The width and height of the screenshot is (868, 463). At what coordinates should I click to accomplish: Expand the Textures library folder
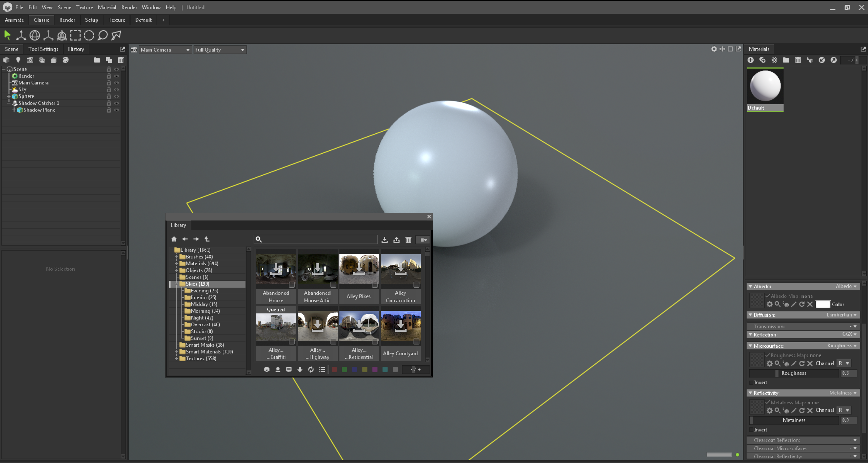click(x=176, y=359)
